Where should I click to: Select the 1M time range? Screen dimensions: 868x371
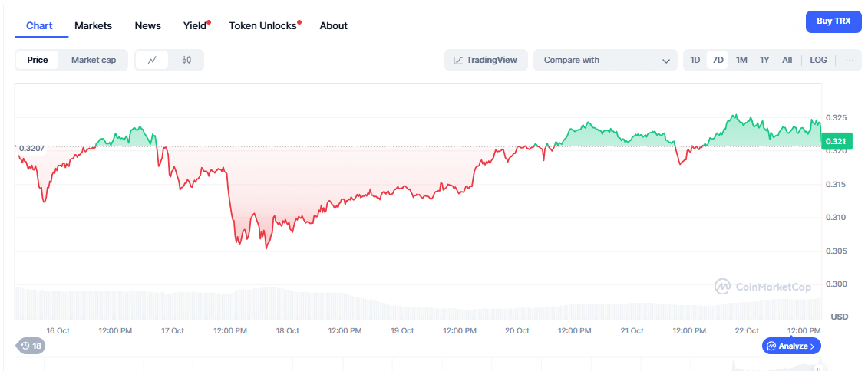click(x=741, y=60)
